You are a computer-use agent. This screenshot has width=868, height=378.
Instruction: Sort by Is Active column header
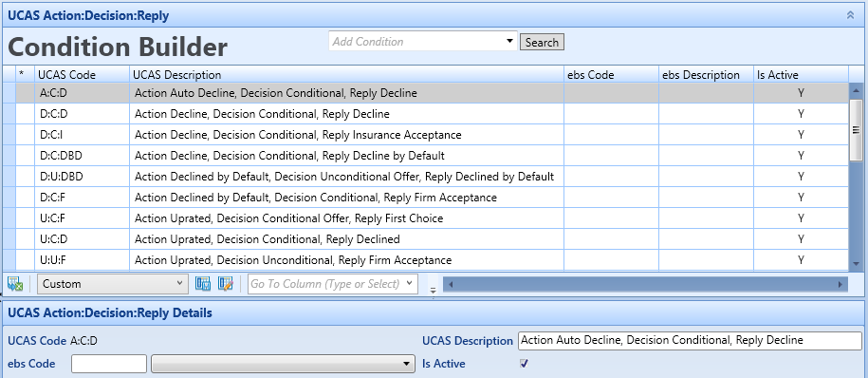pos(801,75)
